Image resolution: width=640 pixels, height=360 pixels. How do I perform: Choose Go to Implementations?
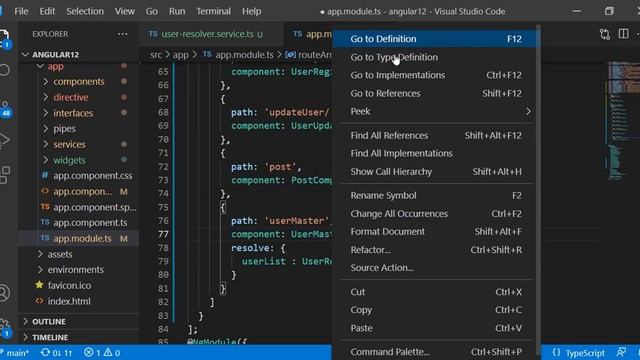(x=436, y=75)
